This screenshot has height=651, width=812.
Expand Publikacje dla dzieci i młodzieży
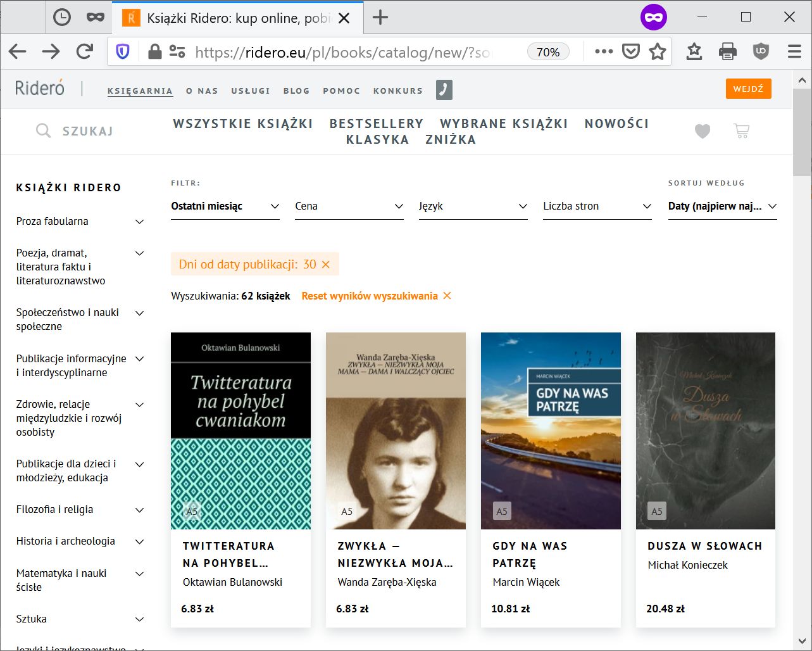click(140, 464)
